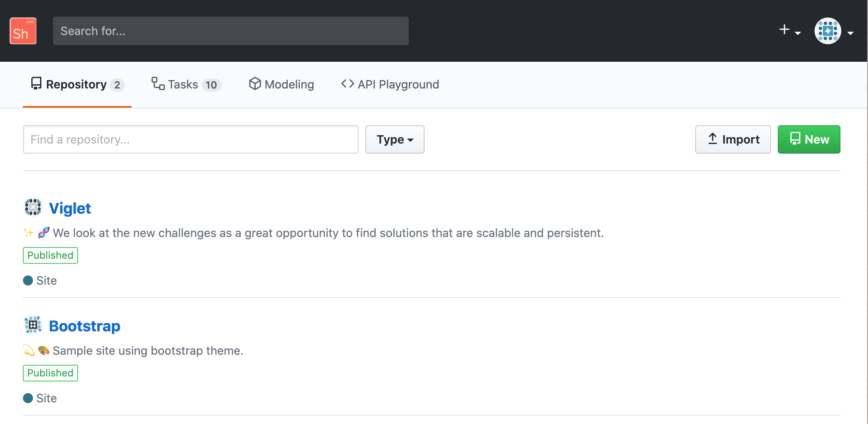Image resolution: width=868 pixels, height=424 pixels.
Task: Click the Modeling tab cube icon
Action: (255, 83)
